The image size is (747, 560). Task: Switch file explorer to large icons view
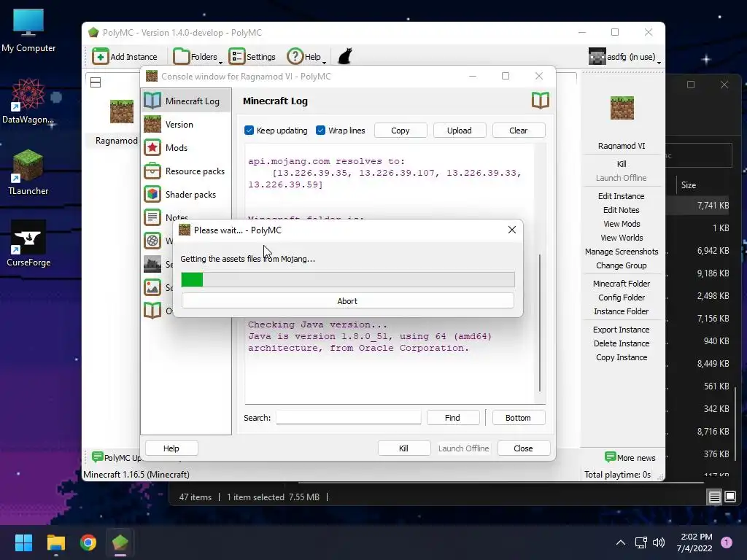(730, 497)
